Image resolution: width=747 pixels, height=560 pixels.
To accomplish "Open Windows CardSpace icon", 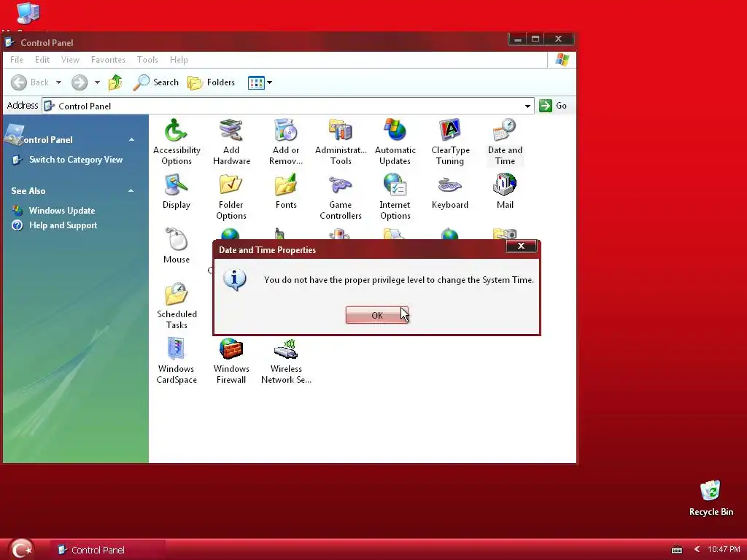I will [x=177, y=360].
